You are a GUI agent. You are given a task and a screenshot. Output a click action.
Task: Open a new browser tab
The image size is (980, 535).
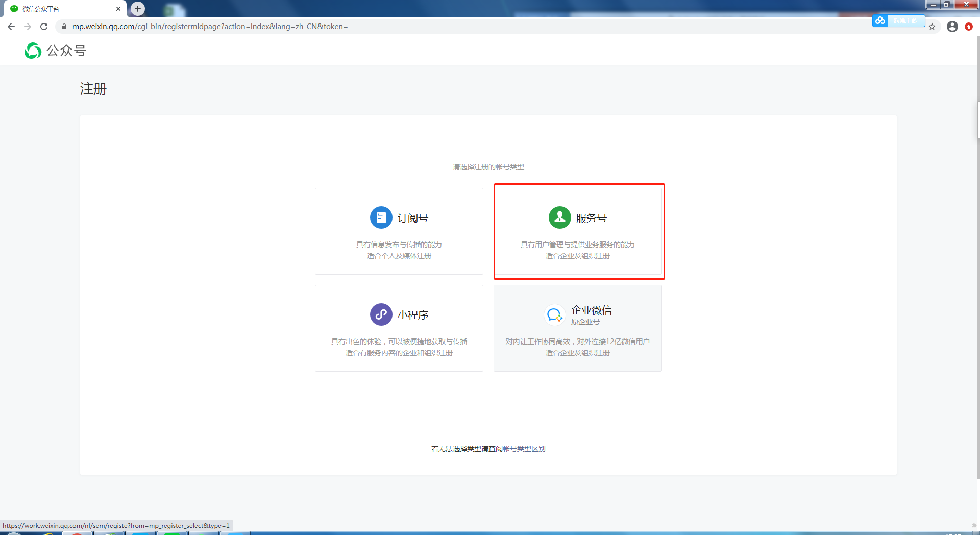(x=138, y=9)
